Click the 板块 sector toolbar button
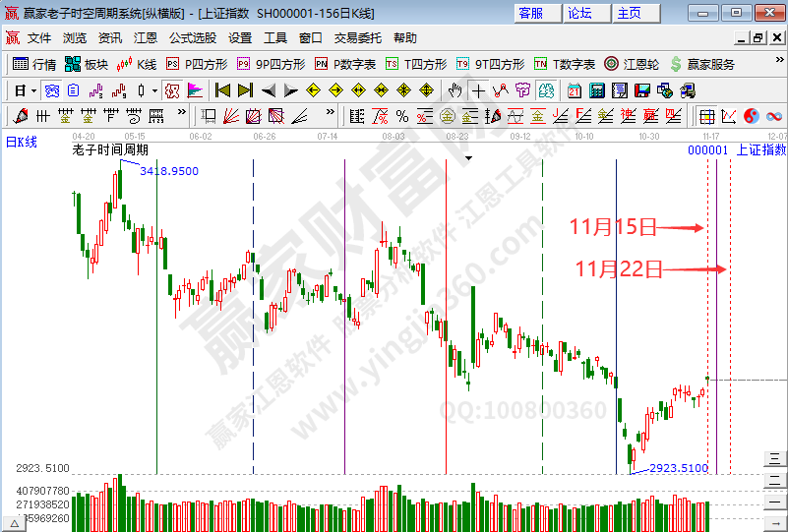The image size is (788, 532). 87,64
